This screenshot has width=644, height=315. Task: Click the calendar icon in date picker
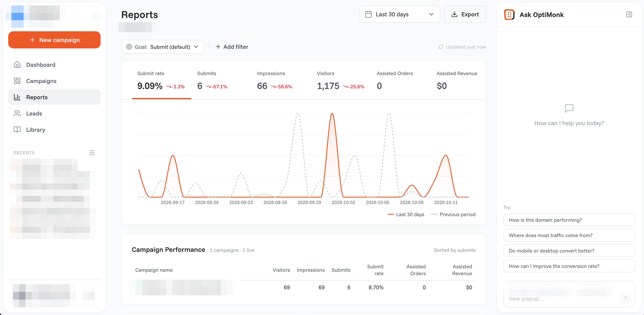click(x=368, y=14)
